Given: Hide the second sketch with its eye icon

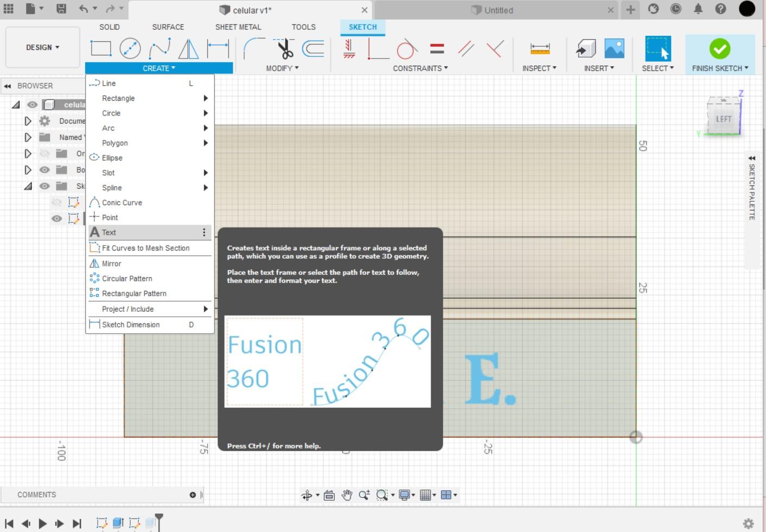Looking at the screenshot, I should pos(56,219).
